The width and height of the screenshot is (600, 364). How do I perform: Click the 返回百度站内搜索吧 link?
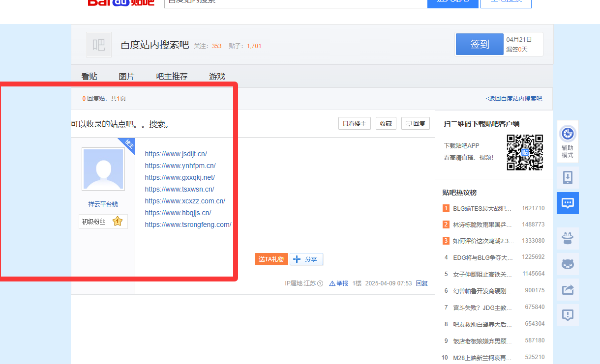pyautogui.click(x=514, y=99)
